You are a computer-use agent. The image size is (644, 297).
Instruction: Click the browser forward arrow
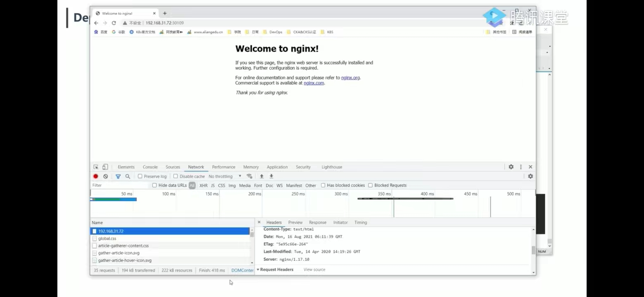click(x=105, y=23)
